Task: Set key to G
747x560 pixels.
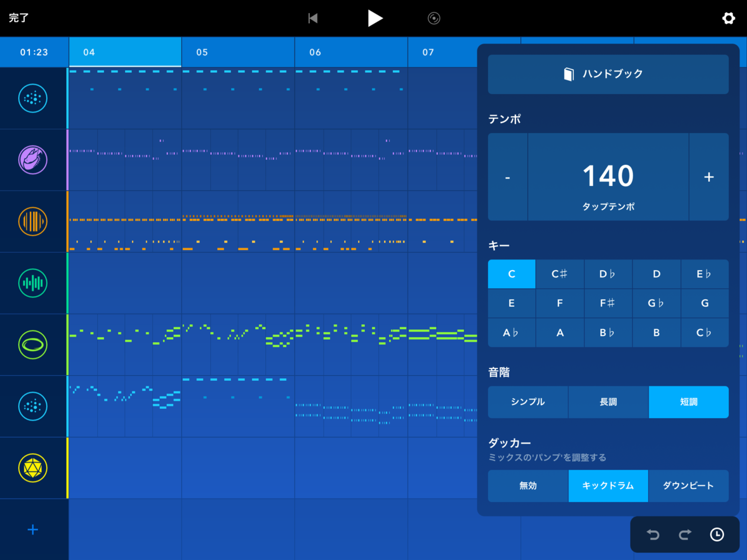Action: (705, 304)
